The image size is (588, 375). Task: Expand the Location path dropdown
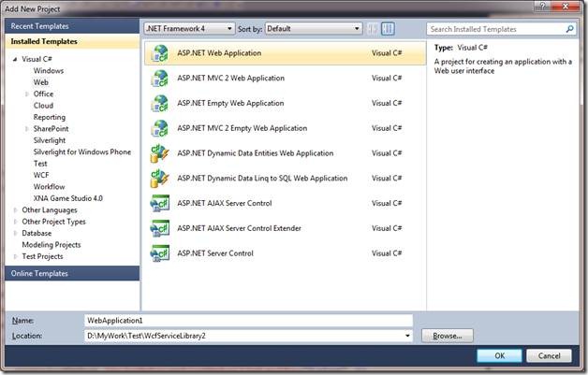407,335
